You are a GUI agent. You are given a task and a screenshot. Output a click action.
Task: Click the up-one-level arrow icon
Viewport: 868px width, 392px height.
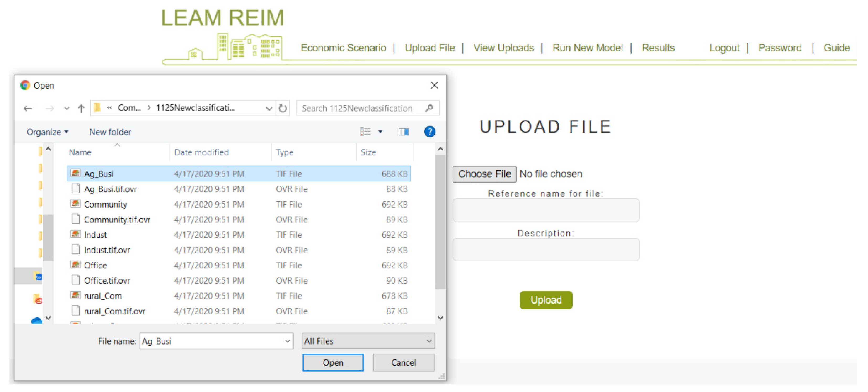[81, 108]
